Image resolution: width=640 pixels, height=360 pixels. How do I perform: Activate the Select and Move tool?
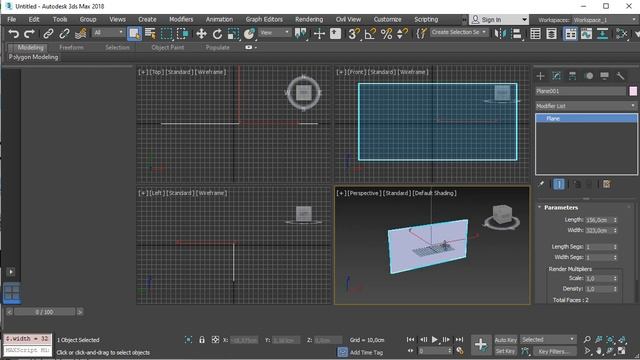click(201, 33)
